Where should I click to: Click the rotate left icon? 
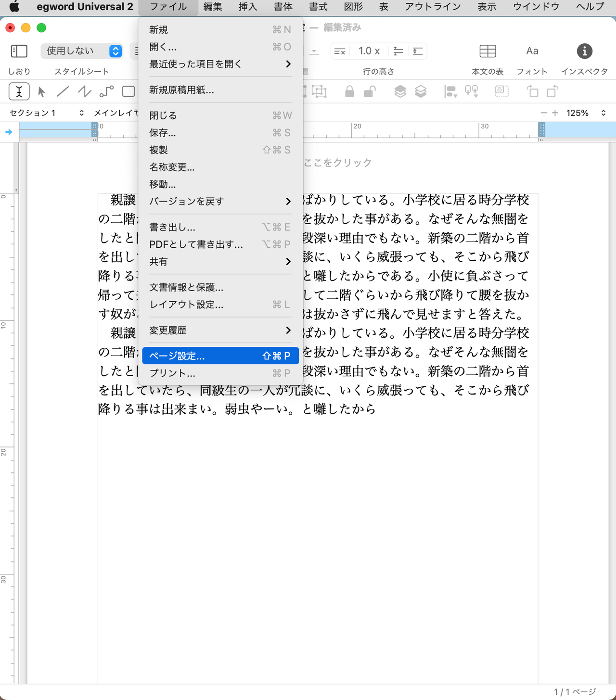click(x=532, y=91)
